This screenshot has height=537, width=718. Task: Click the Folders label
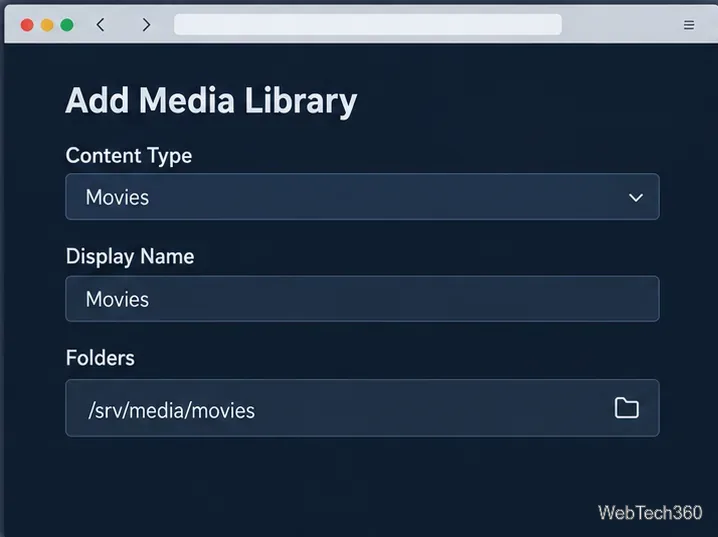point(100,358)
